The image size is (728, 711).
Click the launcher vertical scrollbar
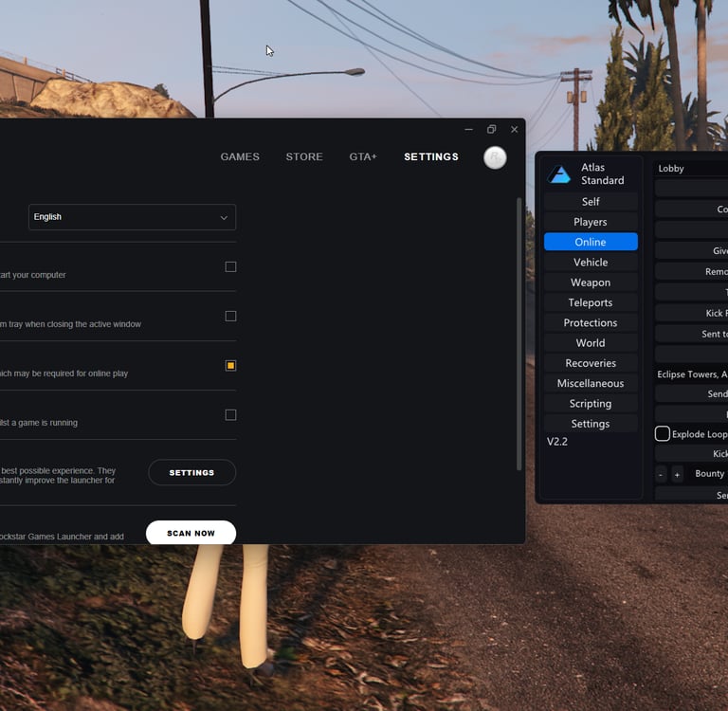click(x=519, y=334)
